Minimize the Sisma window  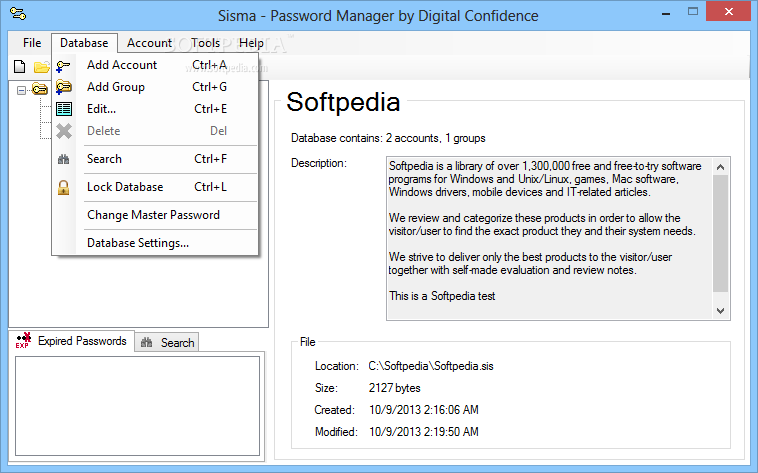(x=666, y=13)
